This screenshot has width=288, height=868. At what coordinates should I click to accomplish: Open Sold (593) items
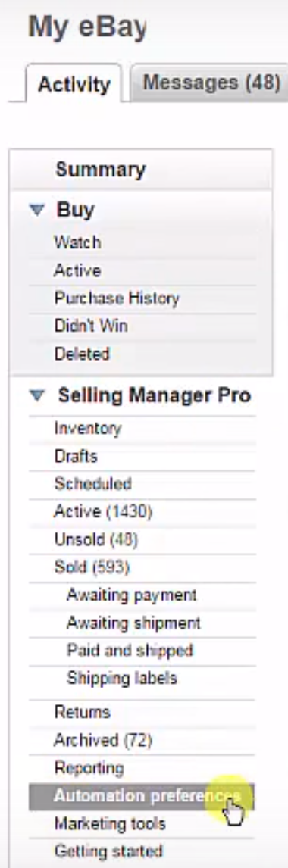pos(92,567)
